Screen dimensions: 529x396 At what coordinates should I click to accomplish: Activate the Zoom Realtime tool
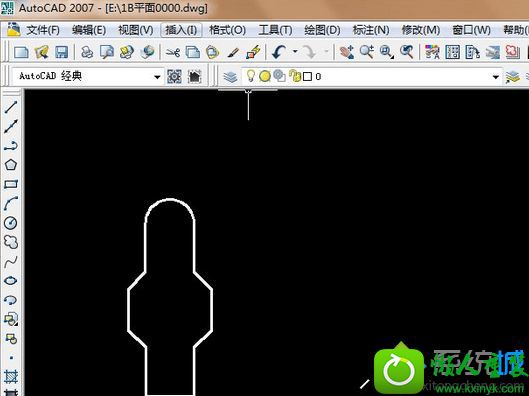(367, 52)
